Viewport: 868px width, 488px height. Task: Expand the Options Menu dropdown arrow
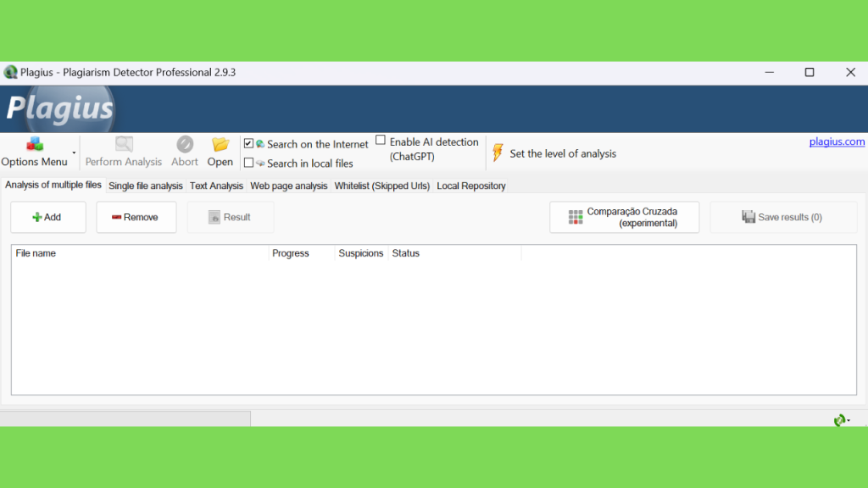pyautogui.click(x=74, y=152)
